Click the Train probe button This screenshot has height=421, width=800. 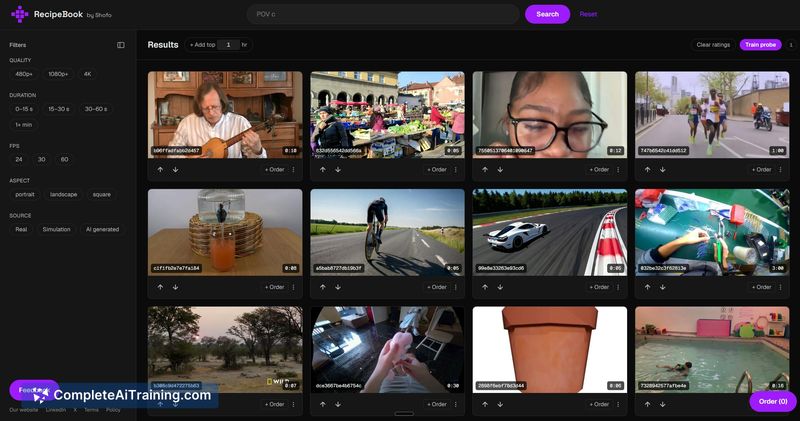(x=760, y=45)
